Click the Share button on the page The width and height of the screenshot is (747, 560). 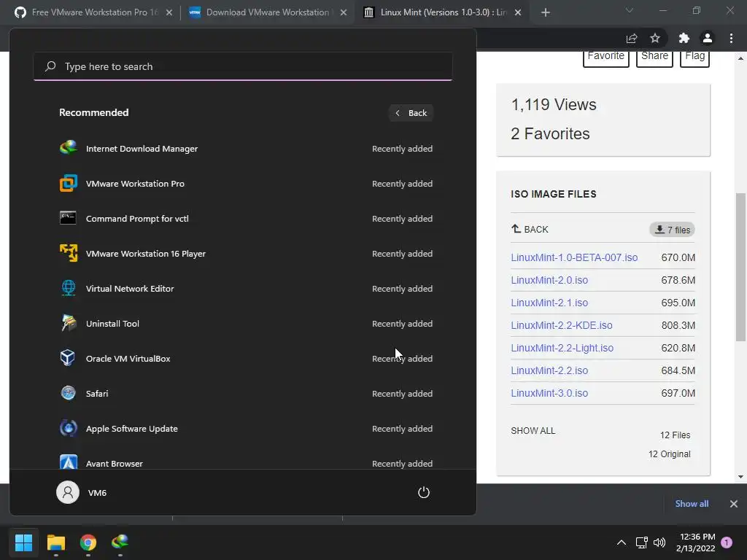pyautogui.click(x=654, y=57)
